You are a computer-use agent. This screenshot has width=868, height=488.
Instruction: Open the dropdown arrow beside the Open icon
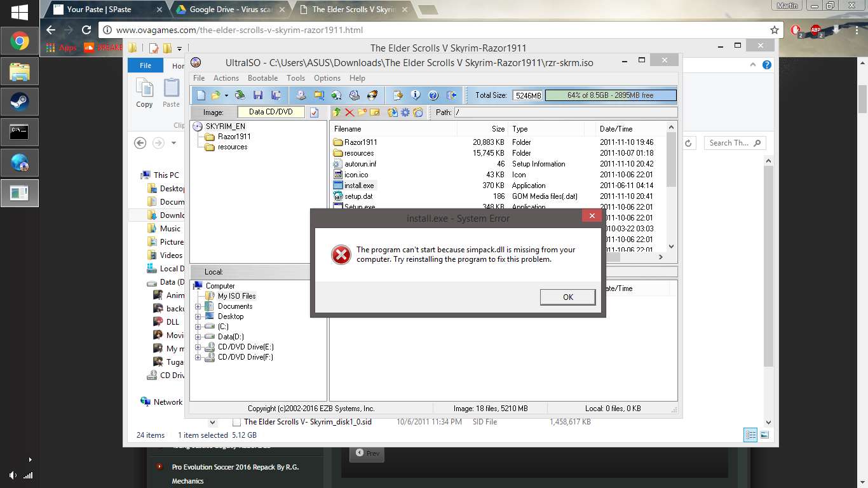226,95
